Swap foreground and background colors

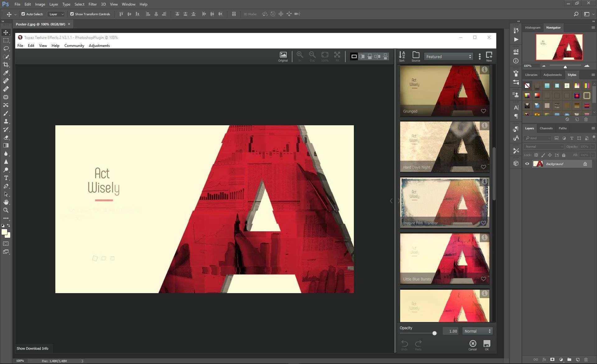tap(8, 225)
